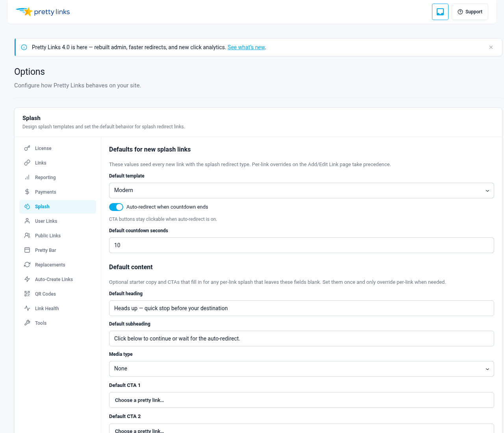Open the Default CTA 1 link chooser

pyautogui.click(x=301, y=400)
